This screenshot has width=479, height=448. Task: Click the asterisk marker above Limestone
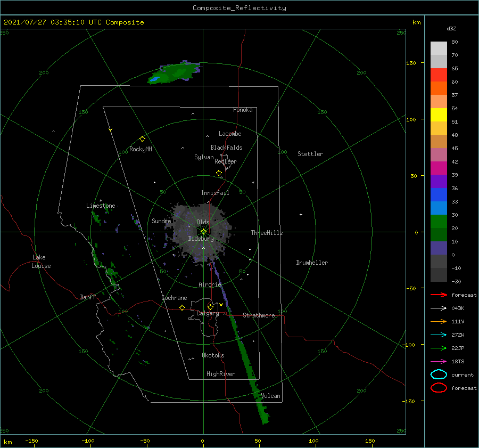tap(101, 201)
